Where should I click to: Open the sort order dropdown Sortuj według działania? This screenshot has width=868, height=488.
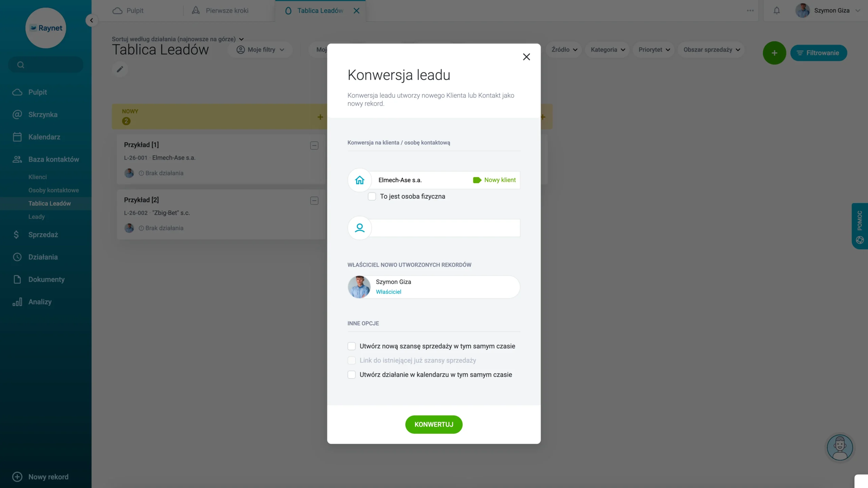178,39
